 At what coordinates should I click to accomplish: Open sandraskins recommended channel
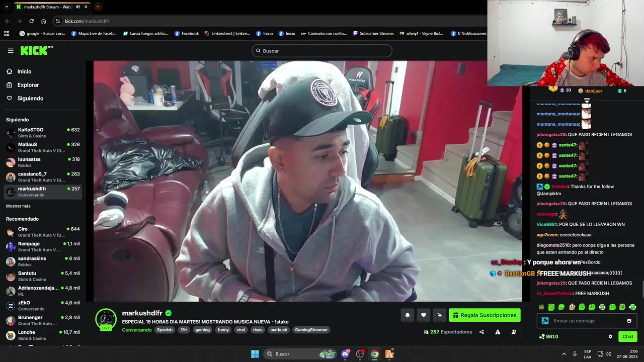click(43, 261)
